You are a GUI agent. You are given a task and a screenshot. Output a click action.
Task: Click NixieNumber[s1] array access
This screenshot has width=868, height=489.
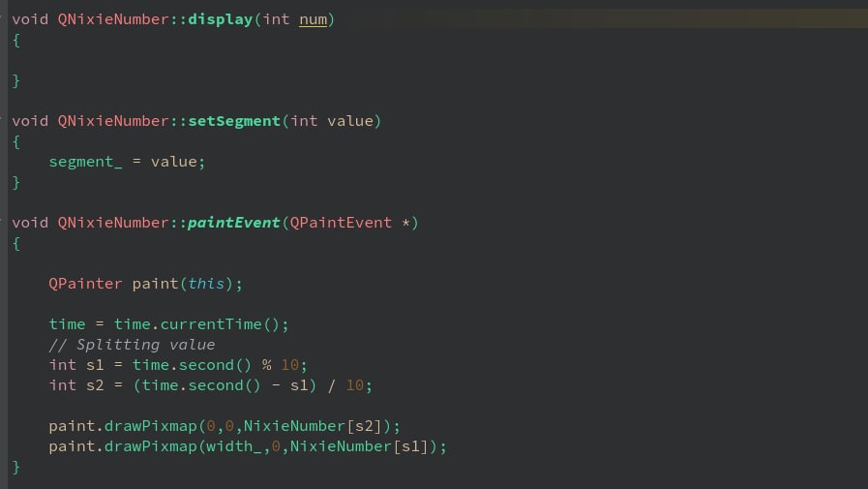tap(359, 446)
